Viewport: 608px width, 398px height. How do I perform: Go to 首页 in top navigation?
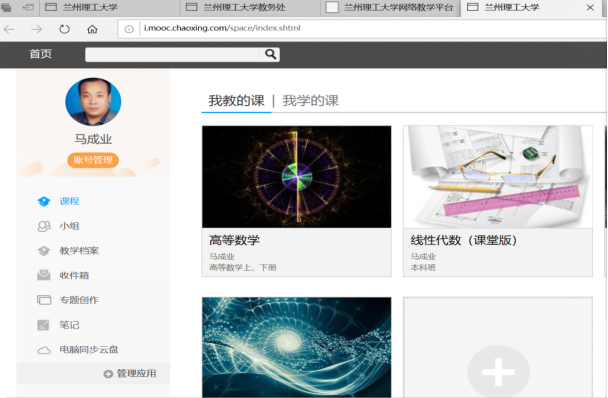[x=40, y=54]
